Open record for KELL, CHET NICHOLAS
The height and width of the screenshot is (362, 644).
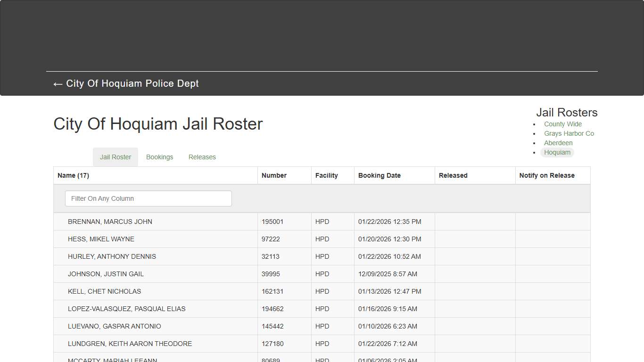[x=104, y=291]
